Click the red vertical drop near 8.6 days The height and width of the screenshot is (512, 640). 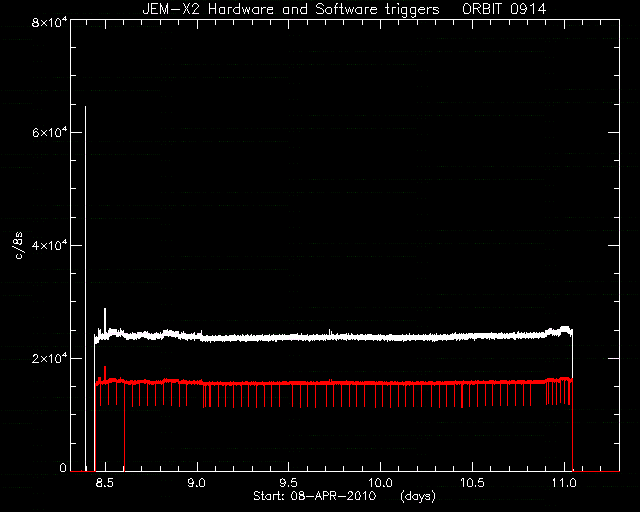(124, 429)
